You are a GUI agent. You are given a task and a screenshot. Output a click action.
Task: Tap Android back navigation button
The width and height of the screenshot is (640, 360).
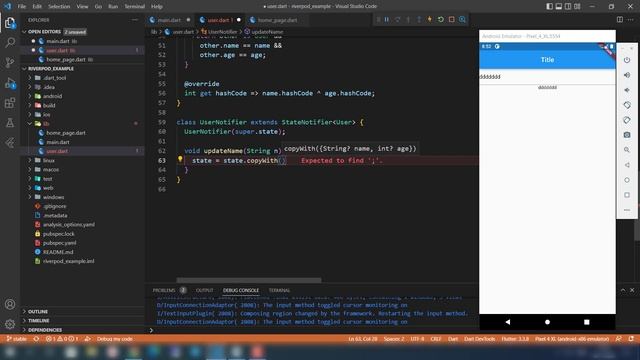tap(507, 322)
